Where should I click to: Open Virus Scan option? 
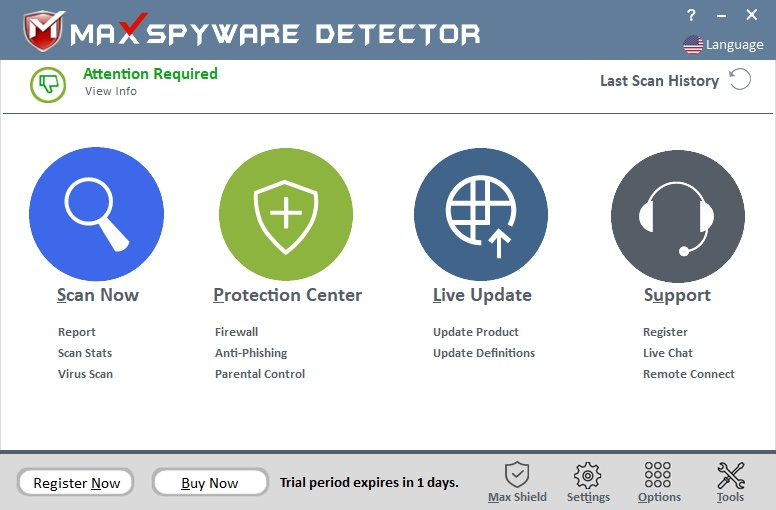click(x=85, y=374)
